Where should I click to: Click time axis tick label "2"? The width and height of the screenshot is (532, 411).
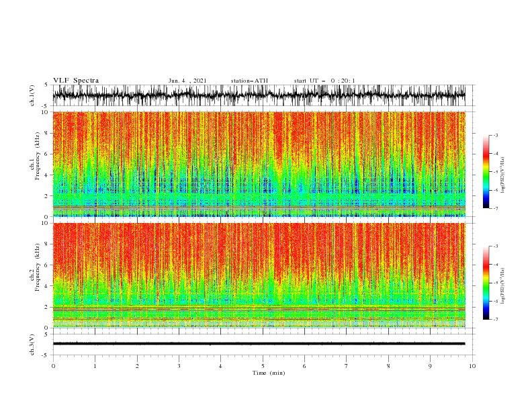point(137,366)
